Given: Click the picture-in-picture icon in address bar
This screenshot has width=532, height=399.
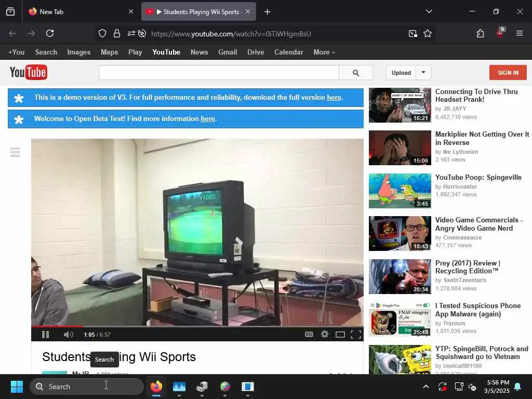Looking at the screenshot, I should [413, 33].
